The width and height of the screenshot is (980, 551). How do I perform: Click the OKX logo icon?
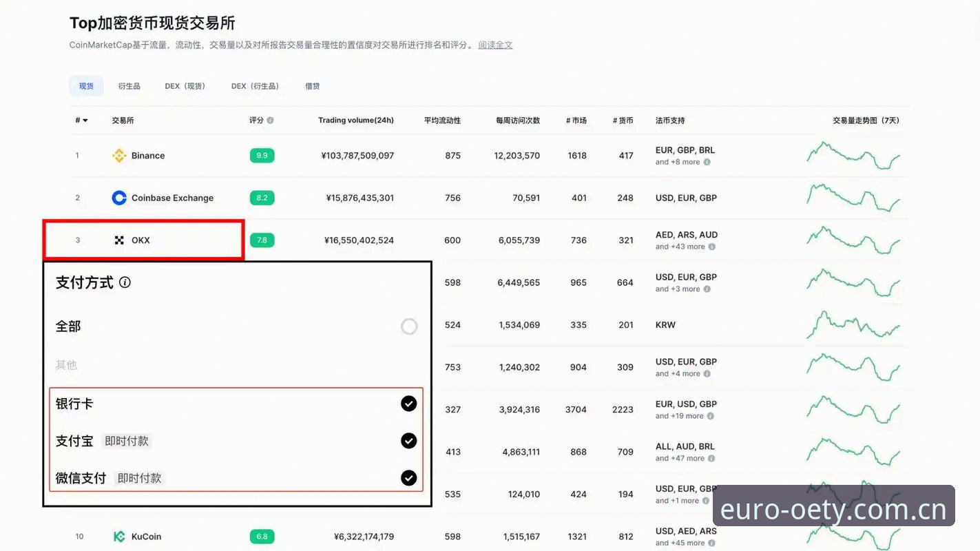[119, 240]
